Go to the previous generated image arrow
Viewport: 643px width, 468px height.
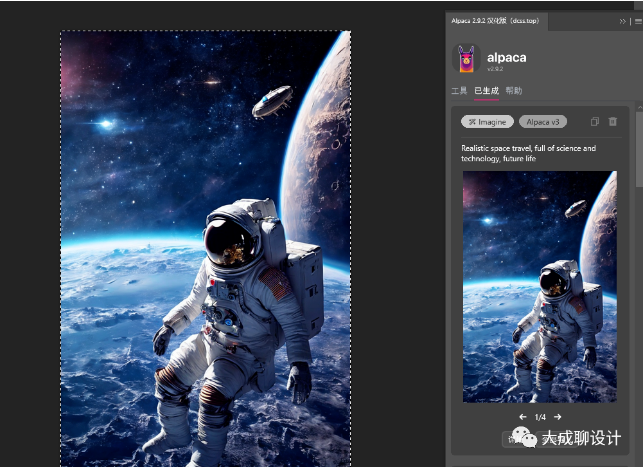point(522,417)
